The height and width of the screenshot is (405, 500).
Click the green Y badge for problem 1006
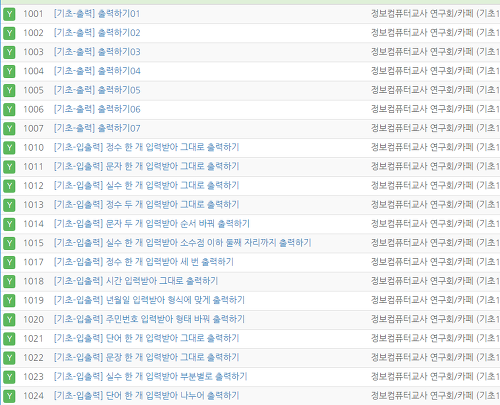pyautogui.click(x=9, y=109)
